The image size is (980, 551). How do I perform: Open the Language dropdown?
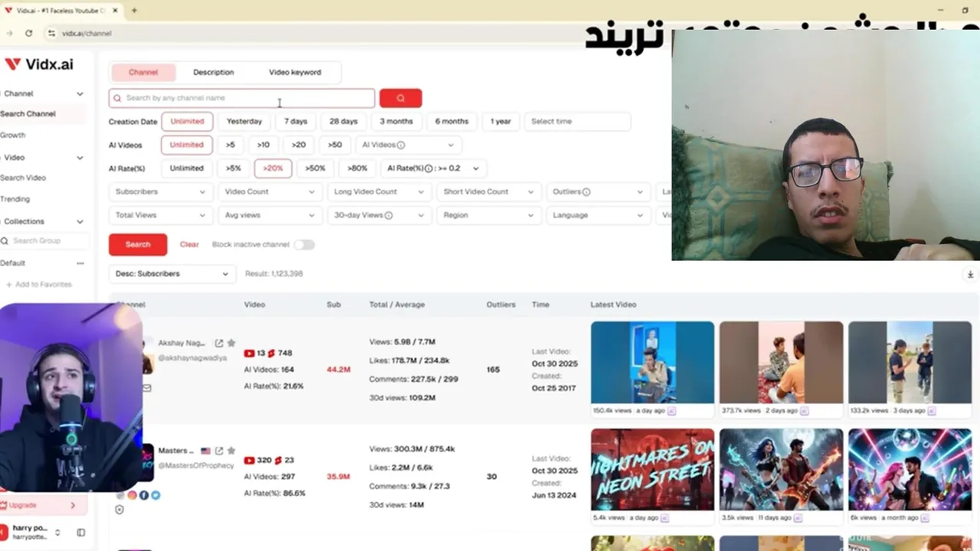[597, 215]
